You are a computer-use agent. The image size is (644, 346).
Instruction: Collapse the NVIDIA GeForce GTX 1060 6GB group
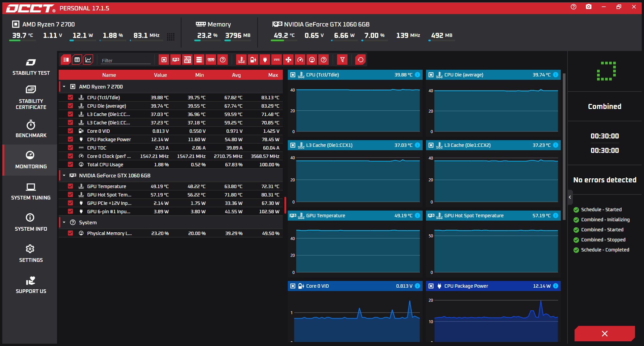pos(64,175)
